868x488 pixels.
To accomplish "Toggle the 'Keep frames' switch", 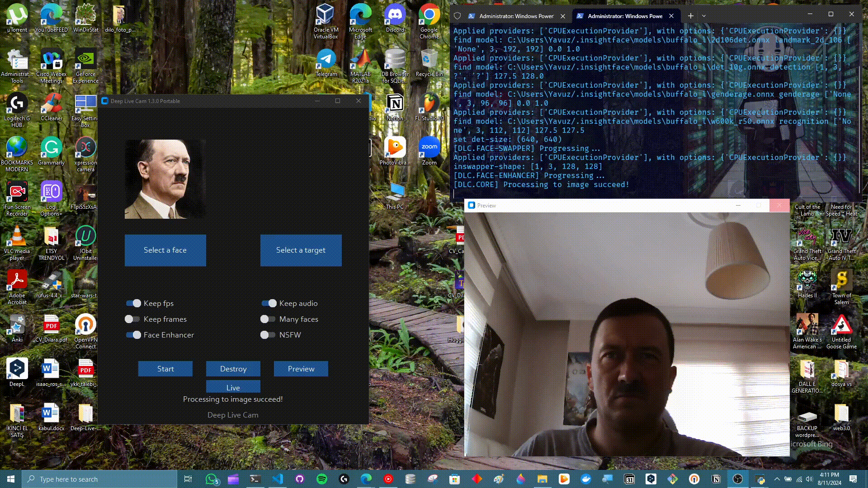I will [131, 319].
